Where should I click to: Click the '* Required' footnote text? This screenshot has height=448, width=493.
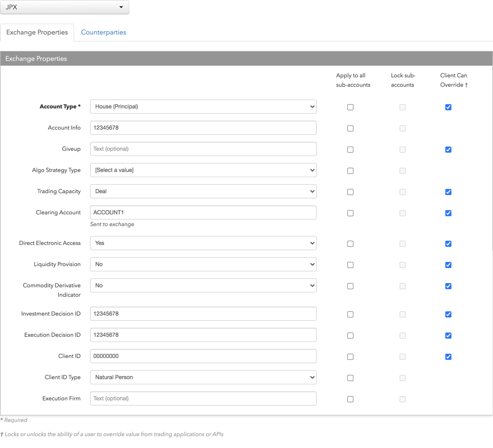[14, 420]
